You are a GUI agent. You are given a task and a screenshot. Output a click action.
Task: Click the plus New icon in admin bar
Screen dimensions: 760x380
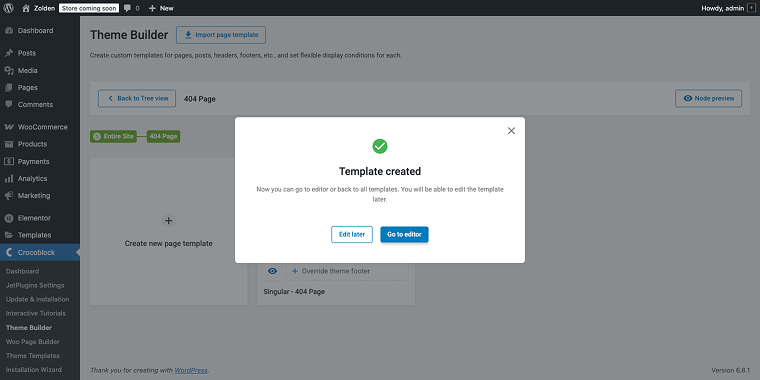pyautogui.click(x=152, y=8)
